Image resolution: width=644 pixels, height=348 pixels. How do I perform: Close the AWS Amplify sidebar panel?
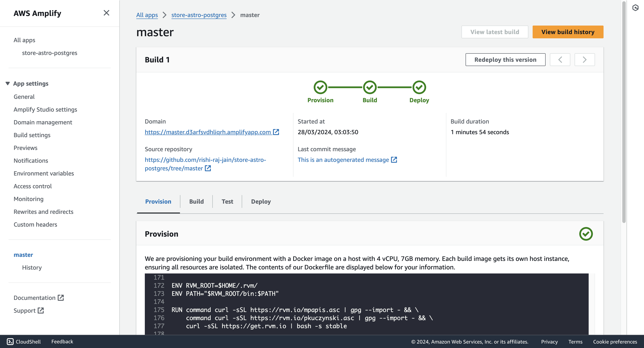[x=106, y=13]
